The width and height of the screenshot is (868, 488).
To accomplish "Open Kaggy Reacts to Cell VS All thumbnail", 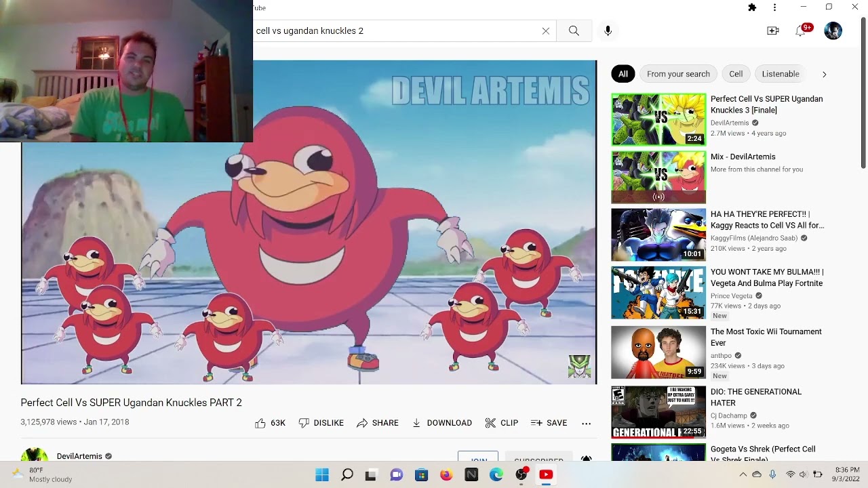I will [658, 235].
